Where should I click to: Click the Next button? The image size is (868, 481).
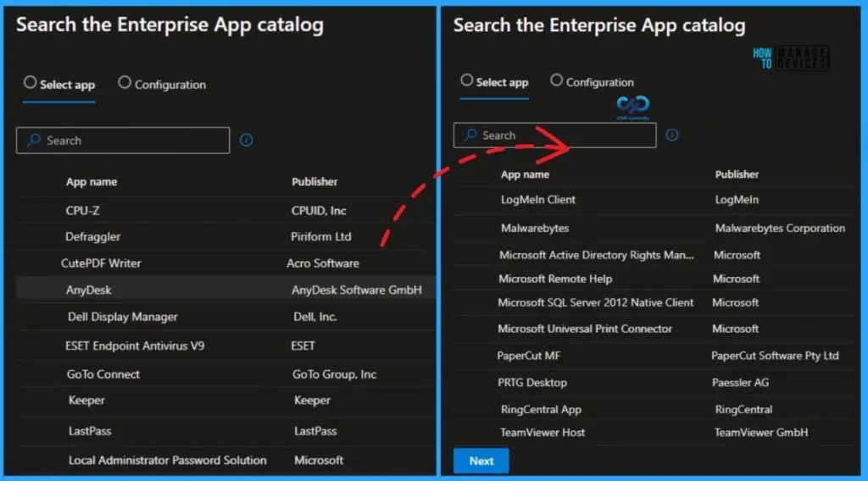coord(481,461)
